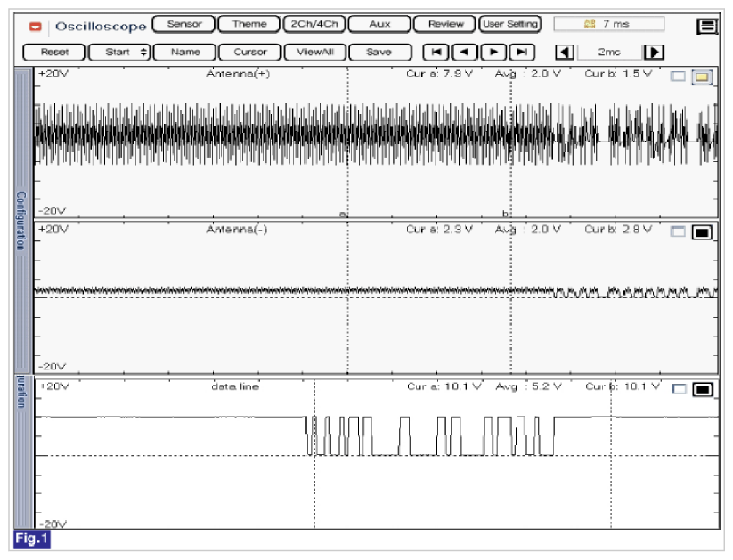Viewport: 733px width, 560px height.
Task: Step backward with the left arrow icon
Action: coord(464,52)
